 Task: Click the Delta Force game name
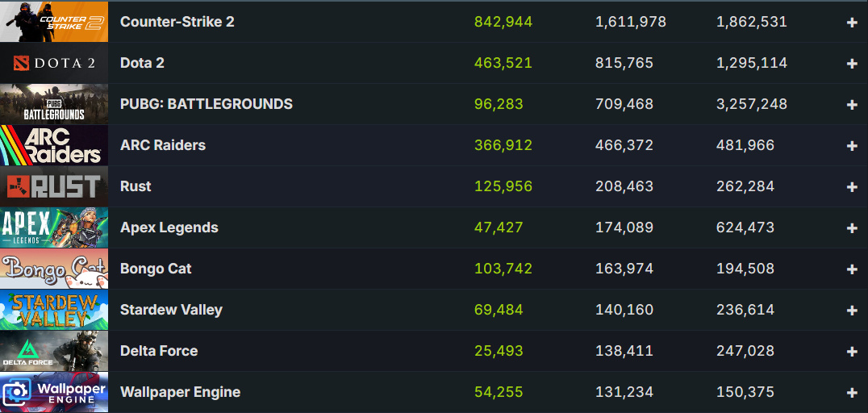point(158,351)
